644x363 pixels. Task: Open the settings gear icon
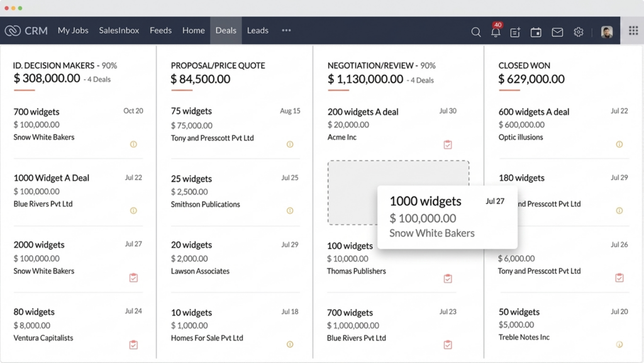(579, 31)
